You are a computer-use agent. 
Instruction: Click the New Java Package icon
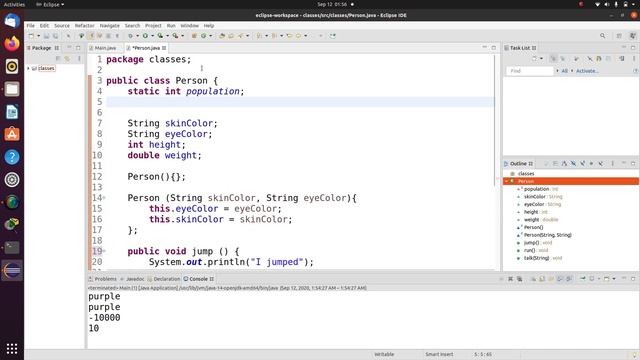pos(194,36)
